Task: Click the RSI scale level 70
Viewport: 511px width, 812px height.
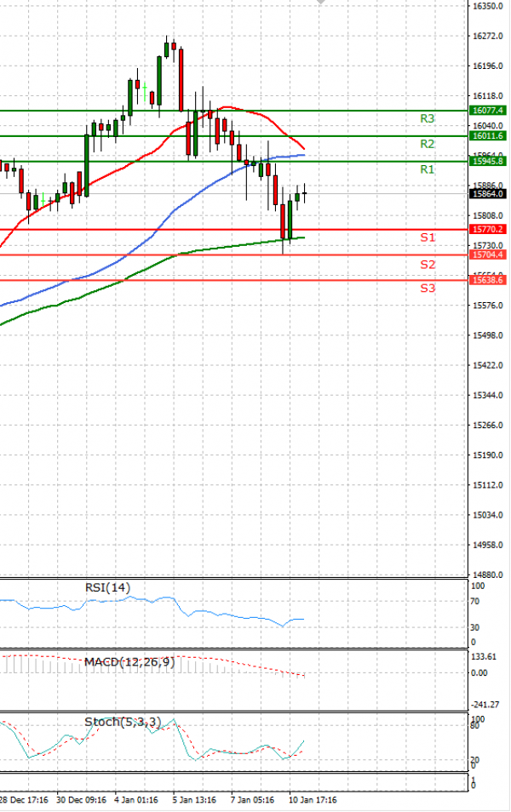Action: 475,602
